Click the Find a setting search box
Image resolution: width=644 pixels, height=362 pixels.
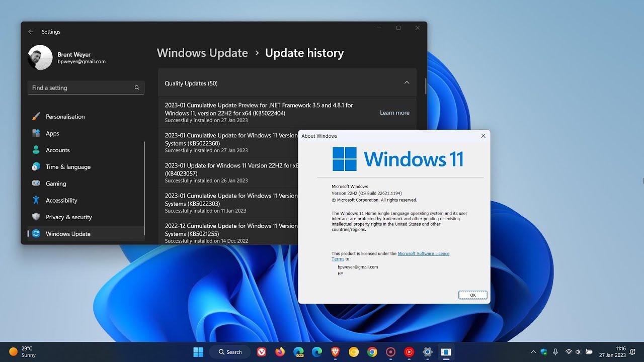86,87
